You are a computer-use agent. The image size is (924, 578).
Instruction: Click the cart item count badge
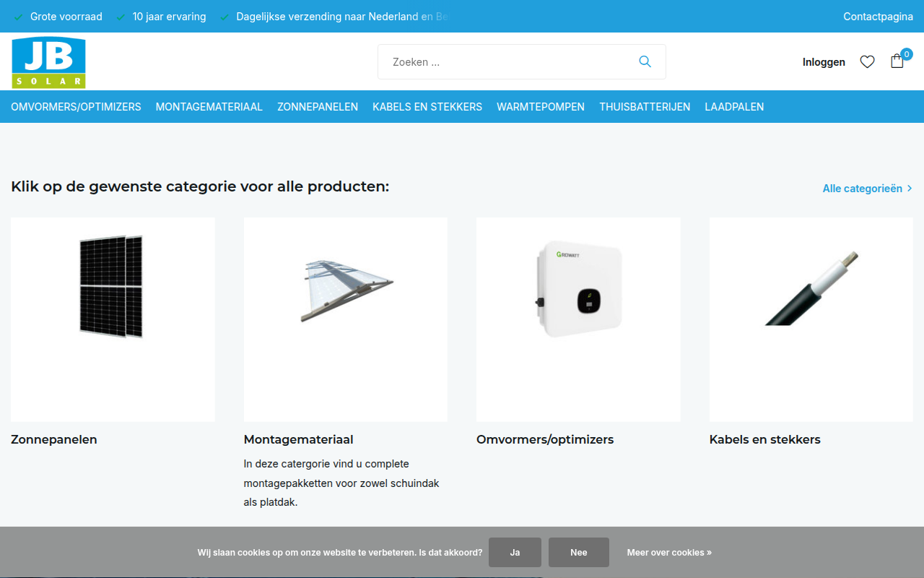(x=906, y=54)
